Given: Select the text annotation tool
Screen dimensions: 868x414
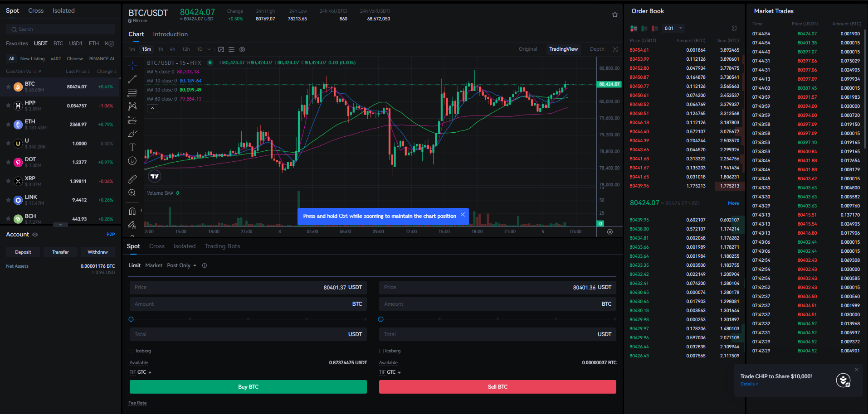Looking at the screenshot, I should 132,147.
